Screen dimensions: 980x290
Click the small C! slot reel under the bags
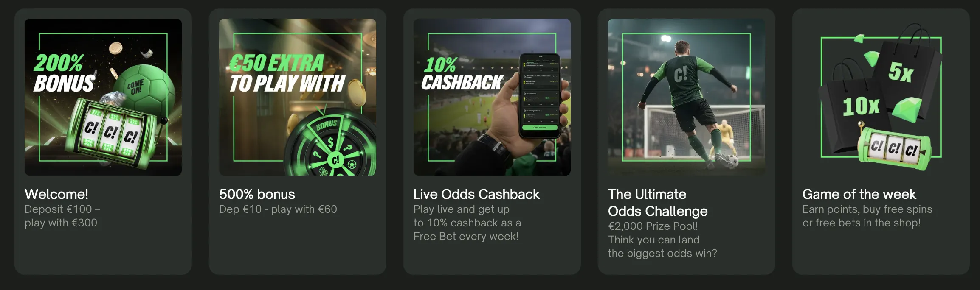tap(894, 146)
